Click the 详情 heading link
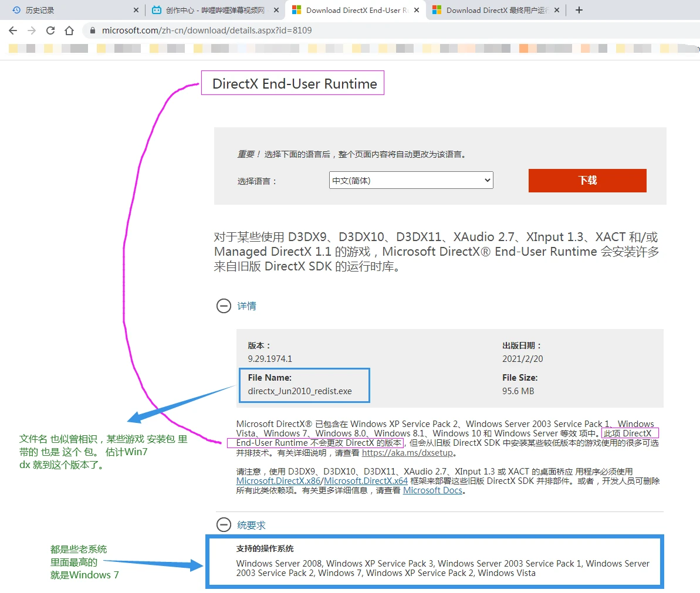The image size is (700, 593). point(246,306)
